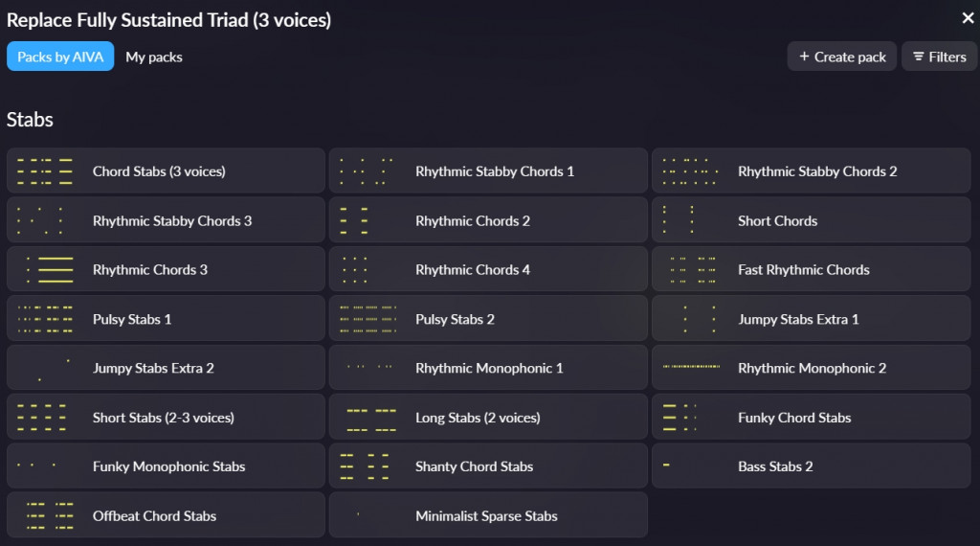
Task: Close the Replace Fully Sustained Triad dialog
Action: click(968, 18)
